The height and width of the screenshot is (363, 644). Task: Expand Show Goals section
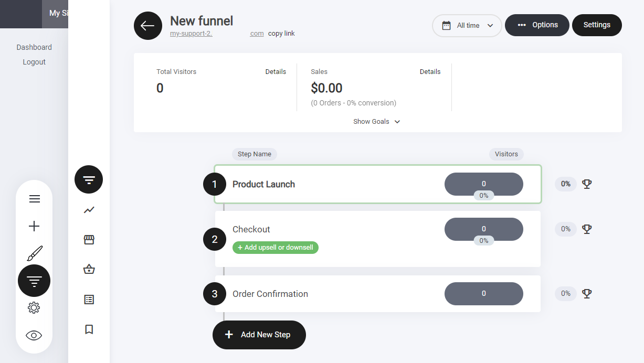click(x=376, y=122)
